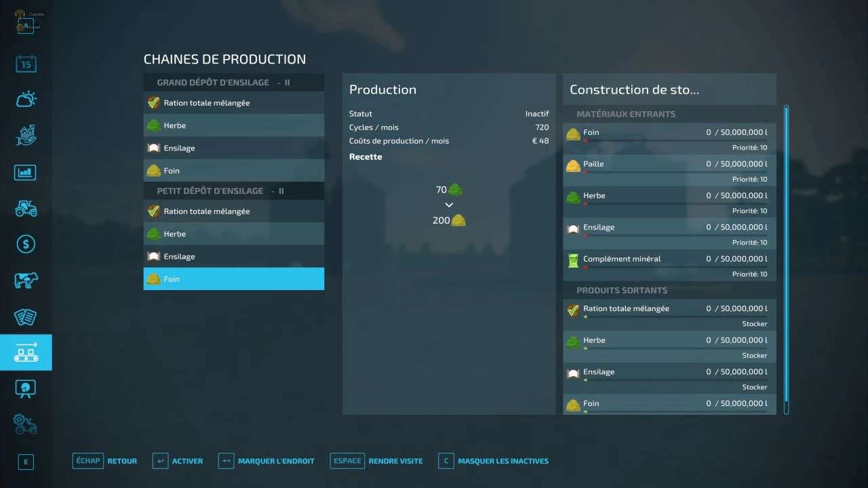Screen dimensions: 868x488
Task: Open the tutorial board sidebar icon
Action: [26, 388]
